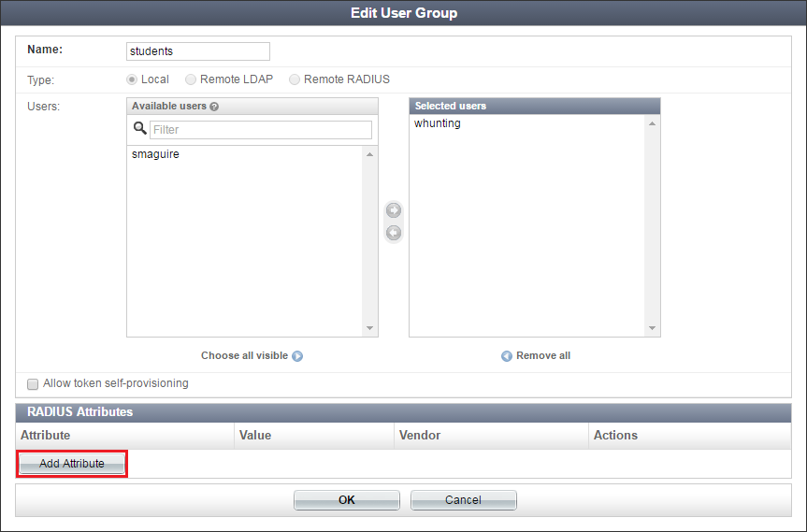This screenshot has width=807, height=532.
Task: Click the Vendor column header
Action: pos(491,436)
